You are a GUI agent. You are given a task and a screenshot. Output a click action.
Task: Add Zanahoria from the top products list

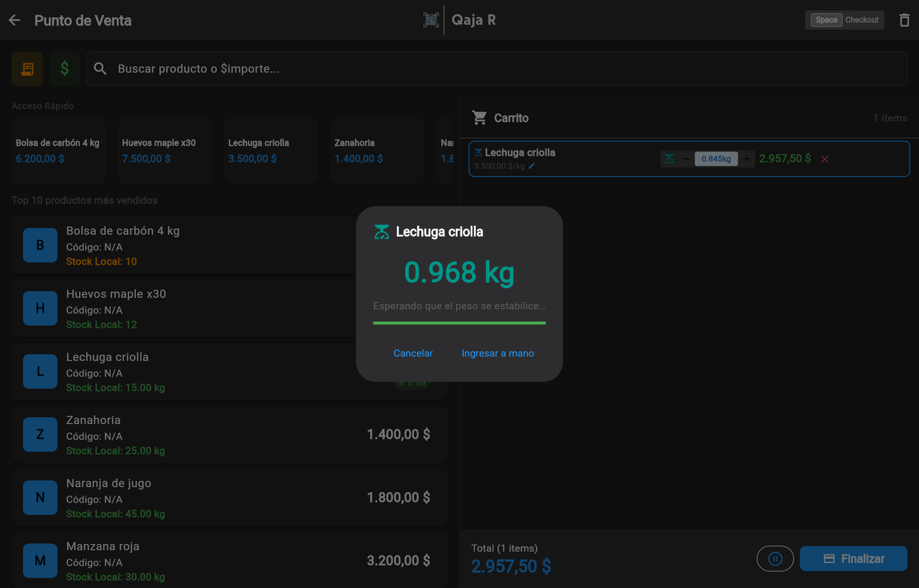(x=229, y=435)
